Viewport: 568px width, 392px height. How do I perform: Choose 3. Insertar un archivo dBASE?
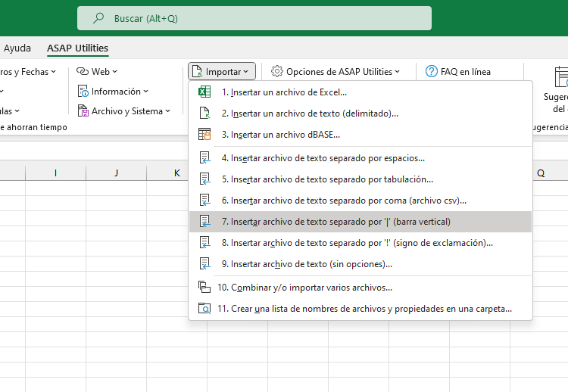click(360, 135)
